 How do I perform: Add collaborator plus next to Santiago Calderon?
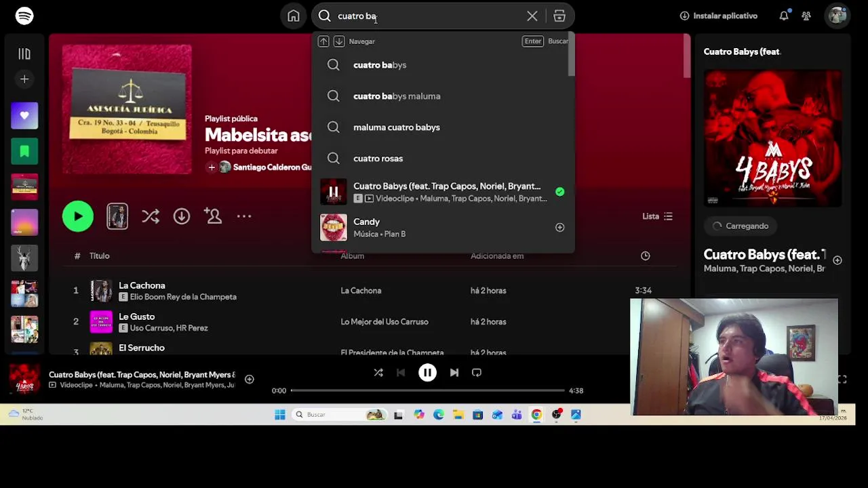(212, 167)
